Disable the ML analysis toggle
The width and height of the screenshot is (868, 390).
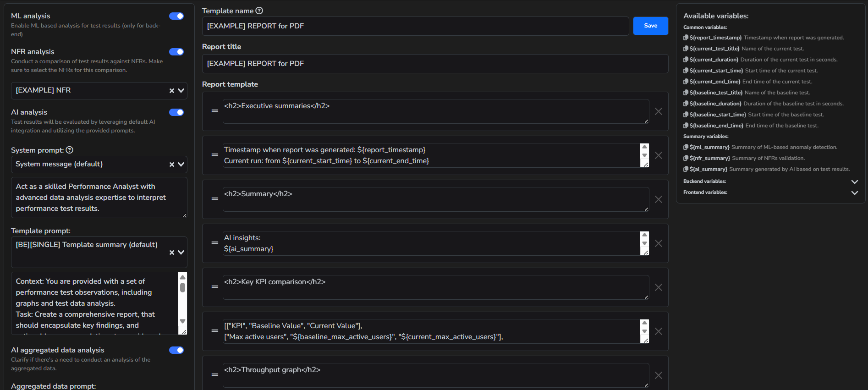pos(176,16)
